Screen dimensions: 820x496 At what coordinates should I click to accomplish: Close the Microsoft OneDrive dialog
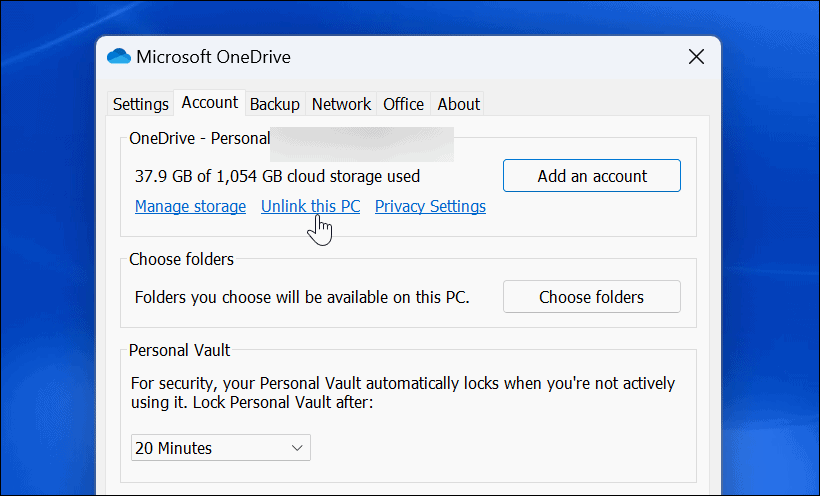coord(696,57)
